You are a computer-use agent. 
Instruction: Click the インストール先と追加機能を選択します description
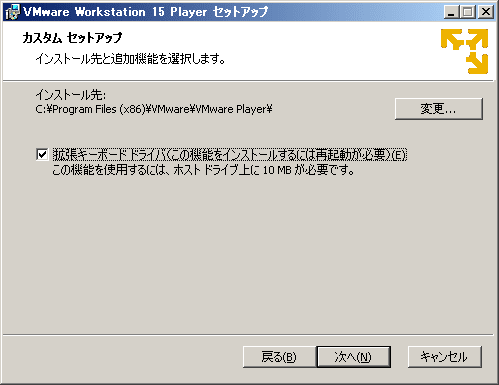pyautogui.click(x=130, y=59)
